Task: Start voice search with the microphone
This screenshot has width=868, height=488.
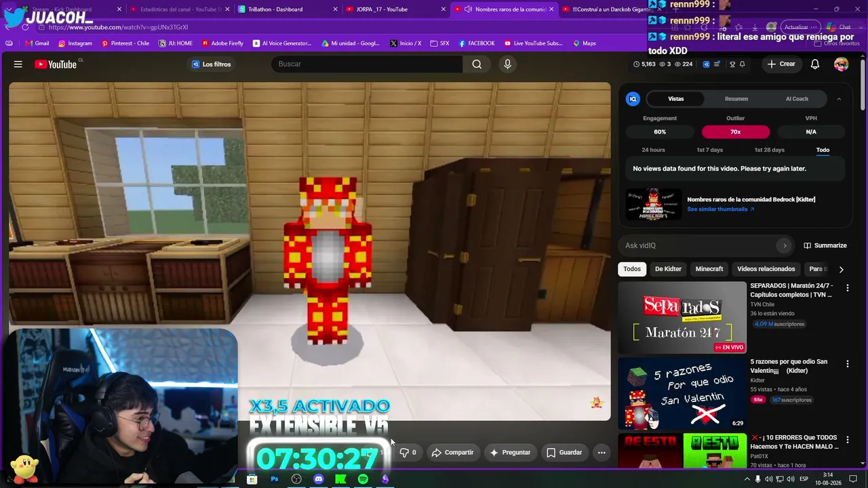Action: (x=507, y=64)
